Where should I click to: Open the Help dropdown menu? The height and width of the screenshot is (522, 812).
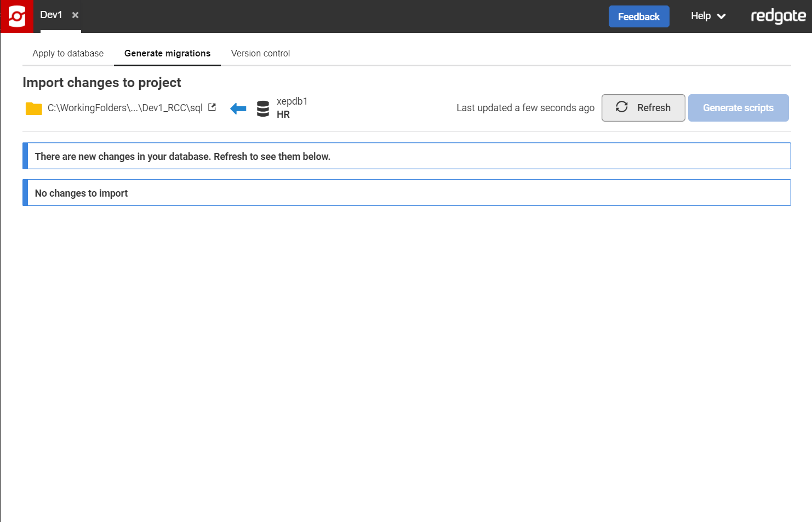tap(701, 16)
